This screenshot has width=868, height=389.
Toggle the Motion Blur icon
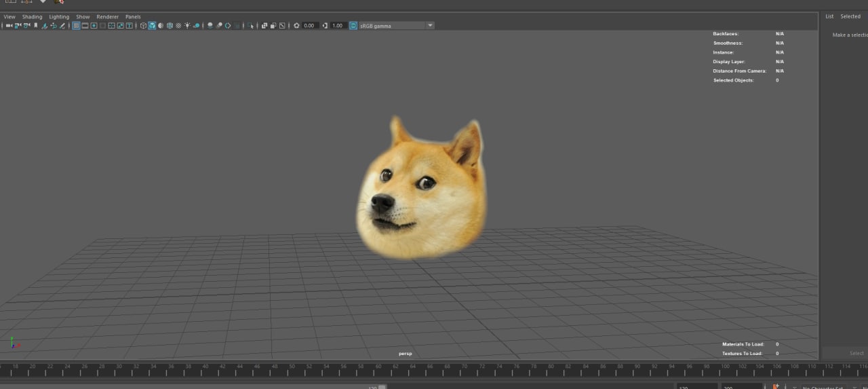pos(219,25)
